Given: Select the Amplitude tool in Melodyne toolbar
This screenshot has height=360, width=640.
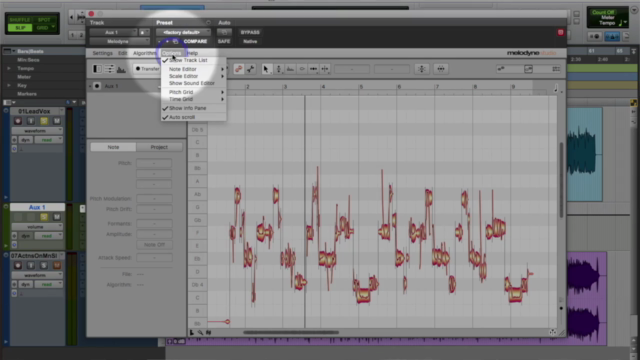Looking at the screenshot, I should [x=302, y=69].
